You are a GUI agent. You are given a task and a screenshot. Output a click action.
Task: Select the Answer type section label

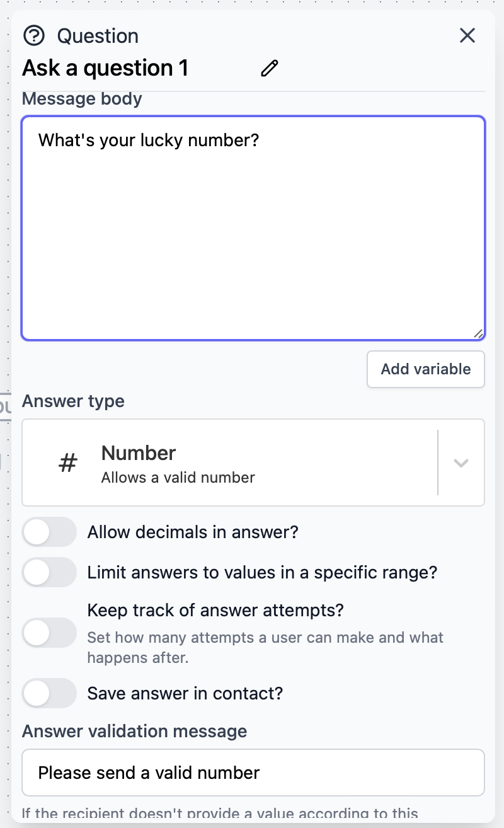pos(72,401)
